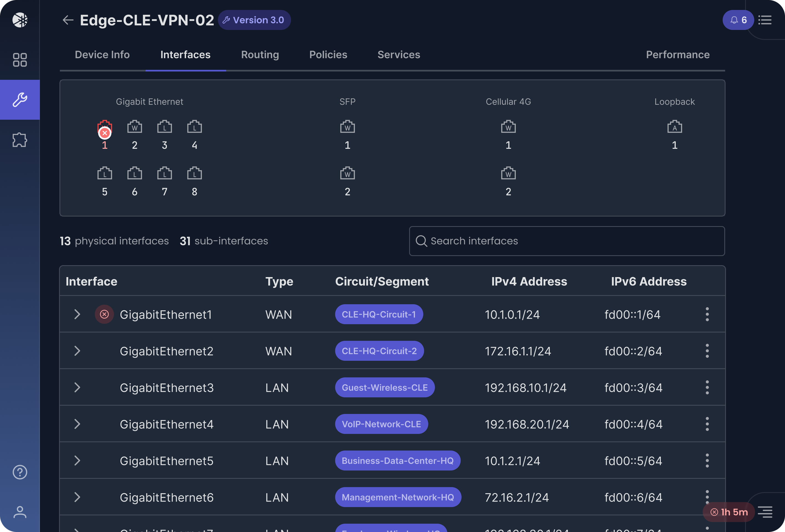The image size is (785, 532).
Task: Select the wrench configuration sidebar icon
Action: click(x=20, y=99)
